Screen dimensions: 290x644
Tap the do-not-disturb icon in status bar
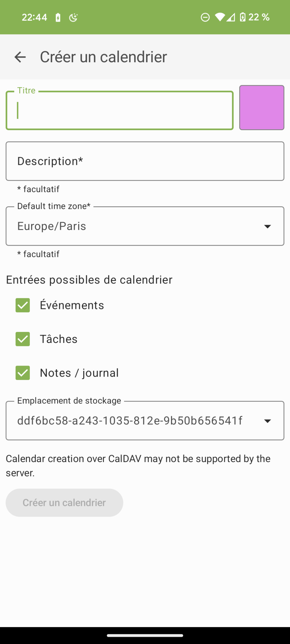[205, 17]
